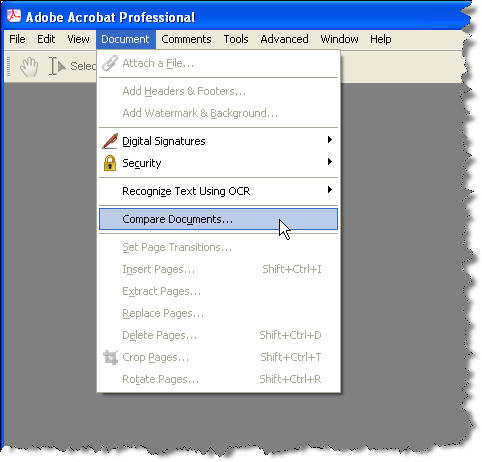This screenshot has width=482, height=462.
Task: Click the Crop Pages icon
Action: pos(110,357)
